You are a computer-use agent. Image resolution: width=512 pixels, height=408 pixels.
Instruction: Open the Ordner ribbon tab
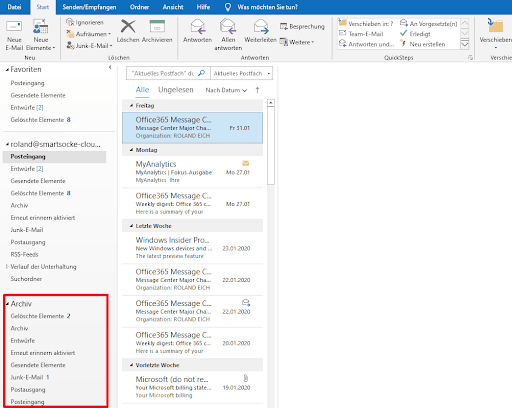[x=139, y=7]
